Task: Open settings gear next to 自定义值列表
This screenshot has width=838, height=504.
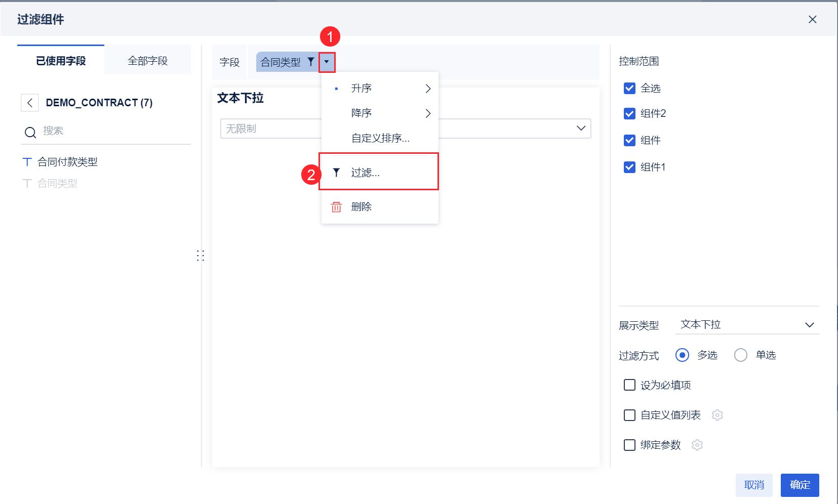Action: 717,415
